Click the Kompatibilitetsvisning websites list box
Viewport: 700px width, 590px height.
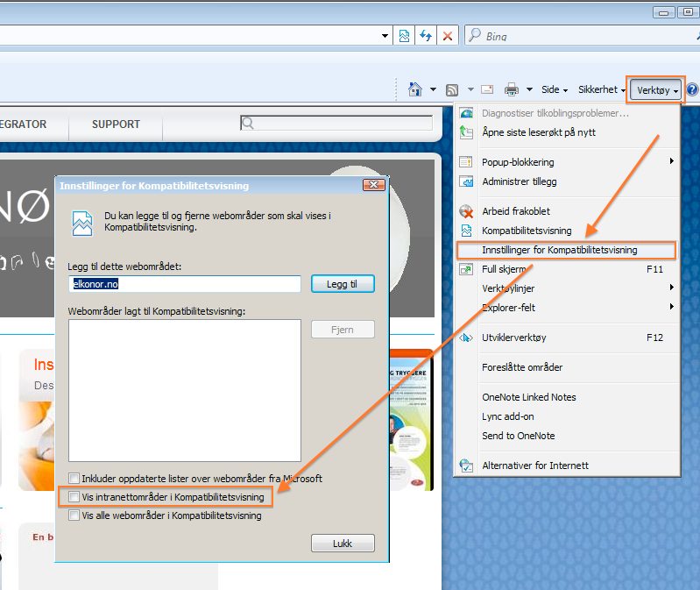point(184,390)
